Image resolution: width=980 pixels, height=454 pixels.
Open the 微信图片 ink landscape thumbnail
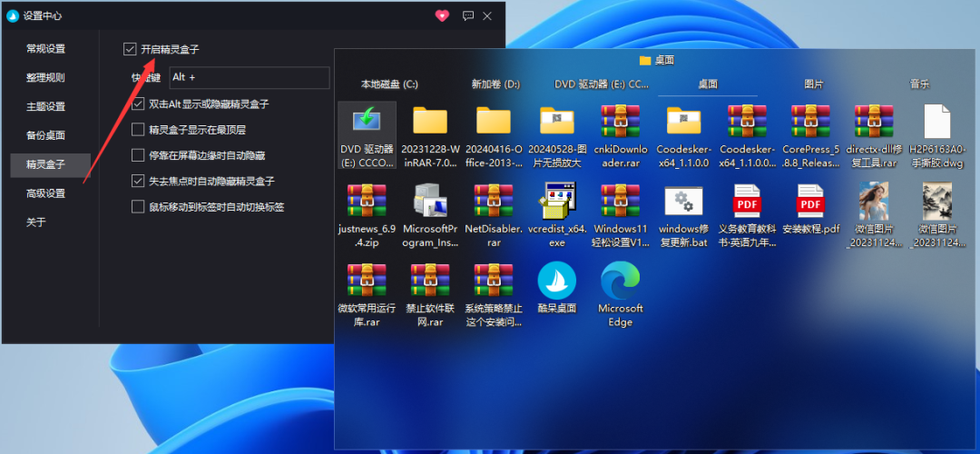[936, 200]
